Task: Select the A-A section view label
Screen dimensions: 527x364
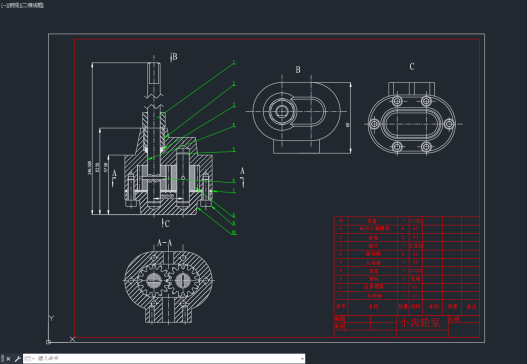Action: 165,243
